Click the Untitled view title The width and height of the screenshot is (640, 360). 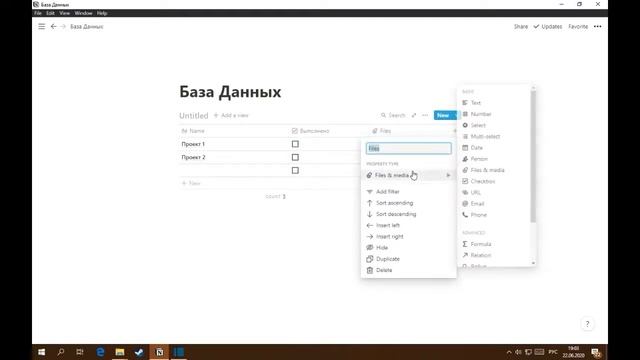[193, 116]
